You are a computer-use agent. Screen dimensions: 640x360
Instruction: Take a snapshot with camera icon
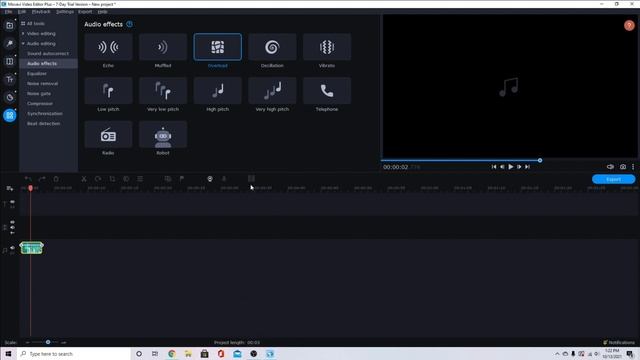click(623, 167)
